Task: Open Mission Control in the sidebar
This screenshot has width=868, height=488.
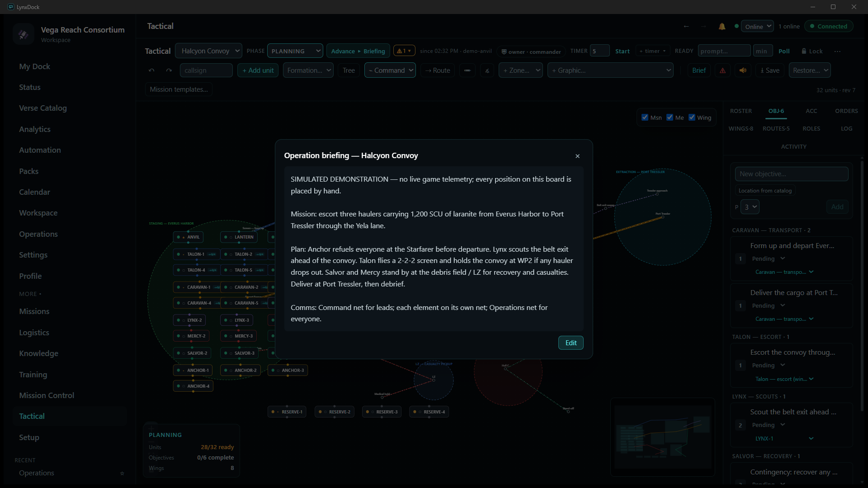Action: [47, 395]
